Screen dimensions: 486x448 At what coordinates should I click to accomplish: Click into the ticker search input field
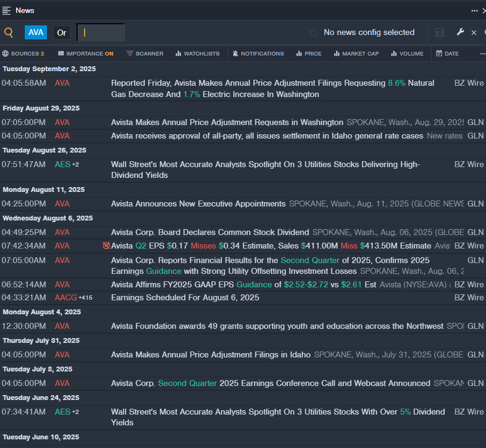point(101,32)
